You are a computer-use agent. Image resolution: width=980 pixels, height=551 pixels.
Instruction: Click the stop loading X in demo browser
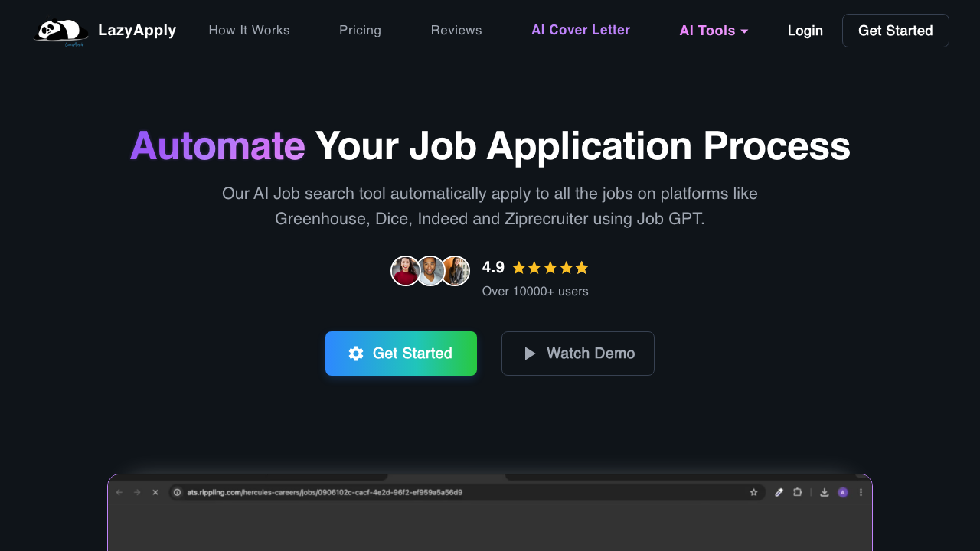pyautogui.click(x=155, y=492)
